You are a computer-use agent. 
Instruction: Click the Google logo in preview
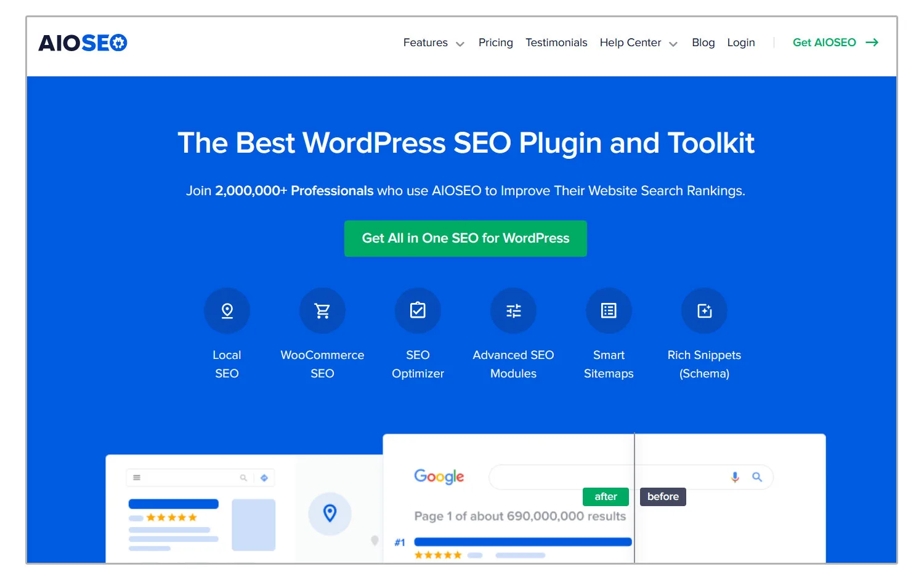point(439,477)
